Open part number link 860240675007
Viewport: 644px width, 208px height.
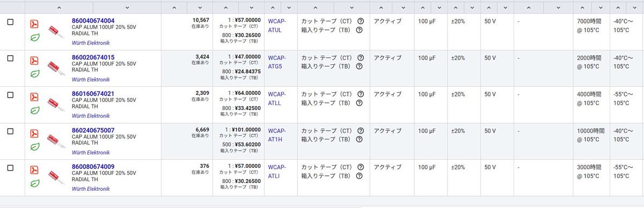coord(93,130)
